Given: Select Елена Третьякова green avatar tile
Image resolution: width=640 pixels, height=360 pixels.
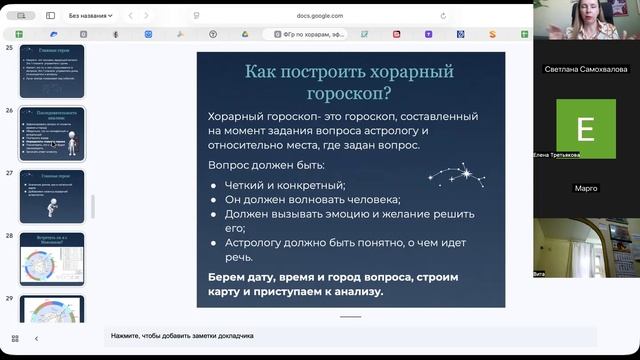Looking at the screenshot, I should tap(586, 129).
